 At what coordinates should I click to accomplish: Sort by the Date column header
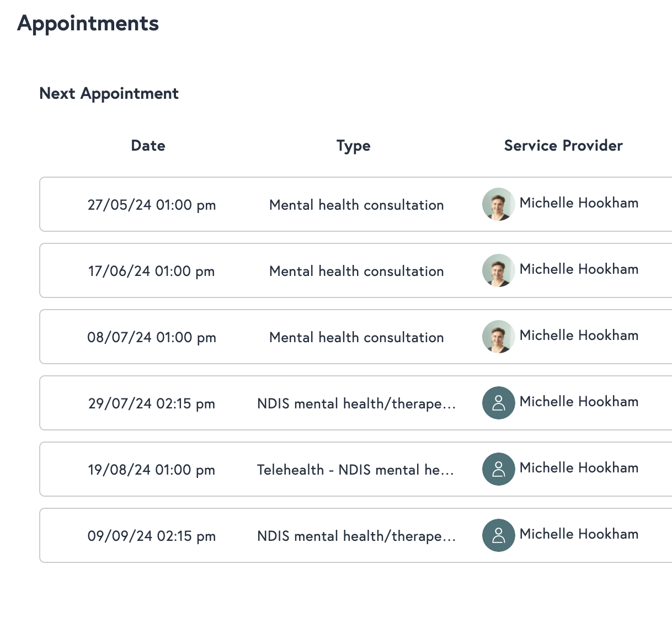pos(148,146)
